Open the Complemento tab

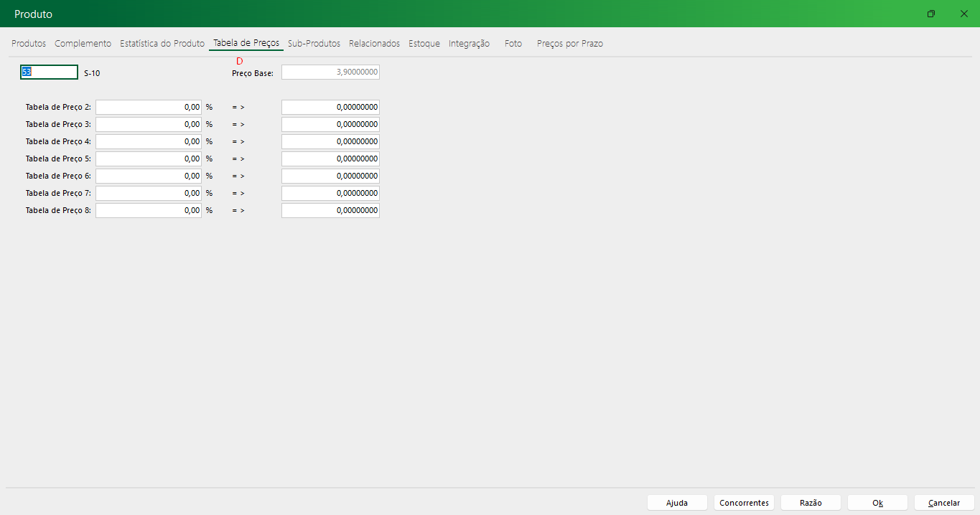coord(83,43)
